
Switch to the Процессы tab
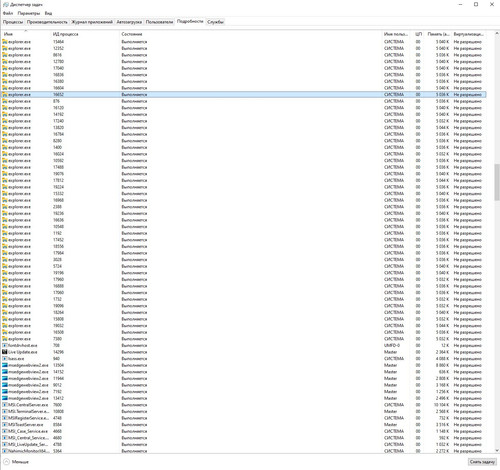click(x=13, y=22)
